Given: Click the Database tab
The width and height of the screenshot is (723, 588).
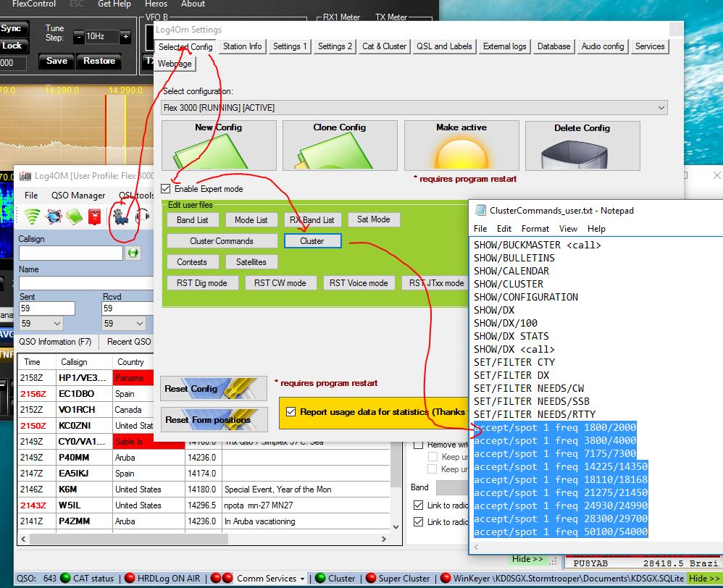Looking at the screenshot, I should point(553,46).
